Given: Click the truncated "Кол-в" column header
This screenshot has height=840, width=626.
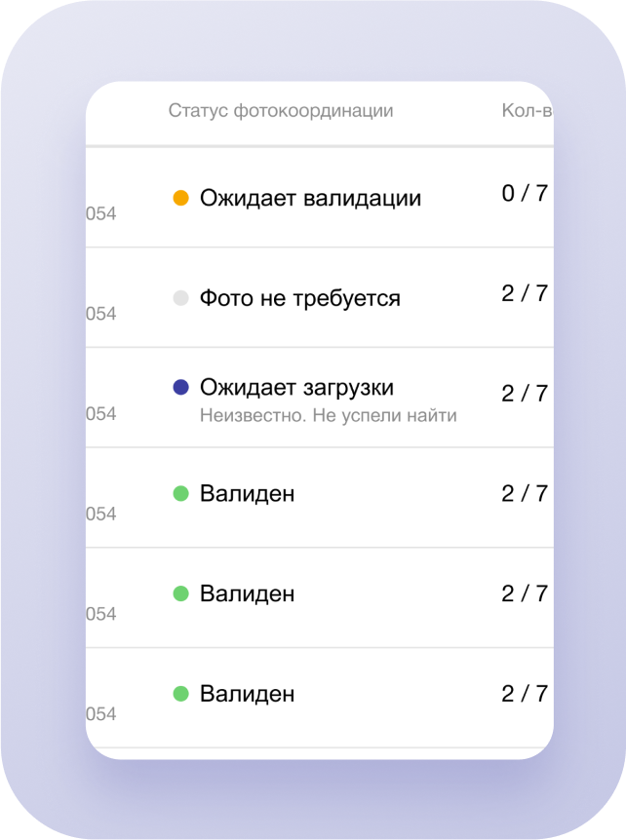Looking at the screenshot, I should click(527, 111).
